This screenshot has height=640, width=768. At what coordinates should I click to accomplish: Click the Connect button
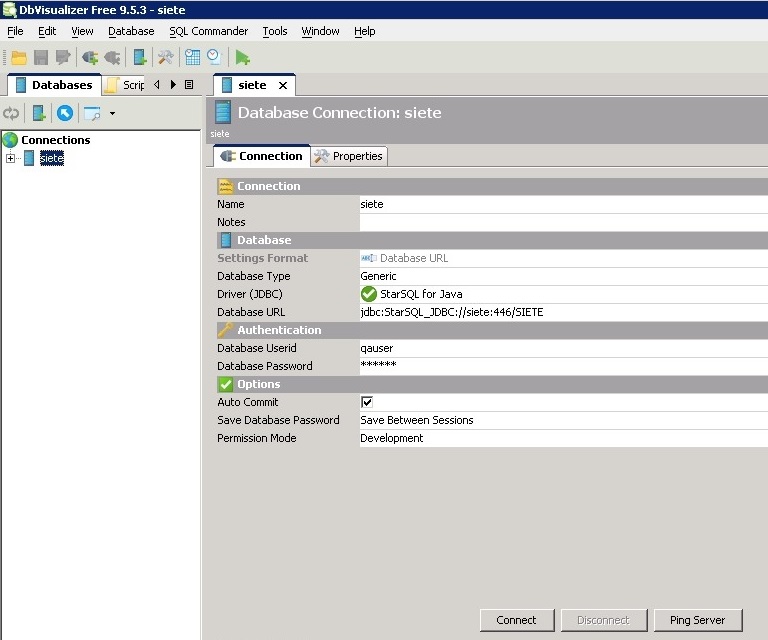pos(516,620)
